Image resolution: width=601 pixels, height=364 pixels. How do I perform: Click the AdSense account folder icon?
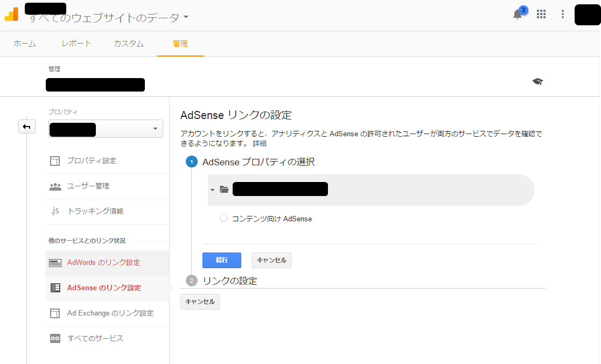tap(224, 190)
